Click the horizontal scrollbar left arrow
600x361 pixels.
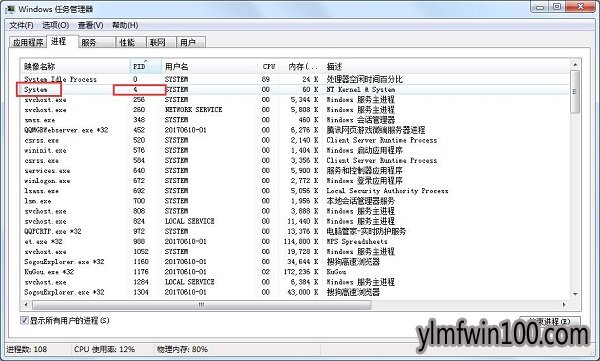[x=26, y=305]
